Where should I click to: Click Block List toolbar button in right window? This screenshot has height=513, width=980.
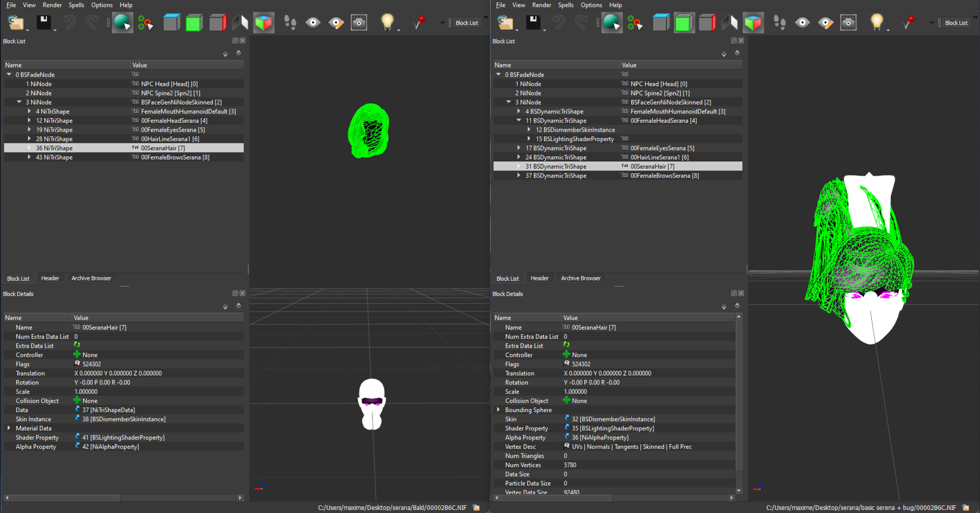coord(956,23)
